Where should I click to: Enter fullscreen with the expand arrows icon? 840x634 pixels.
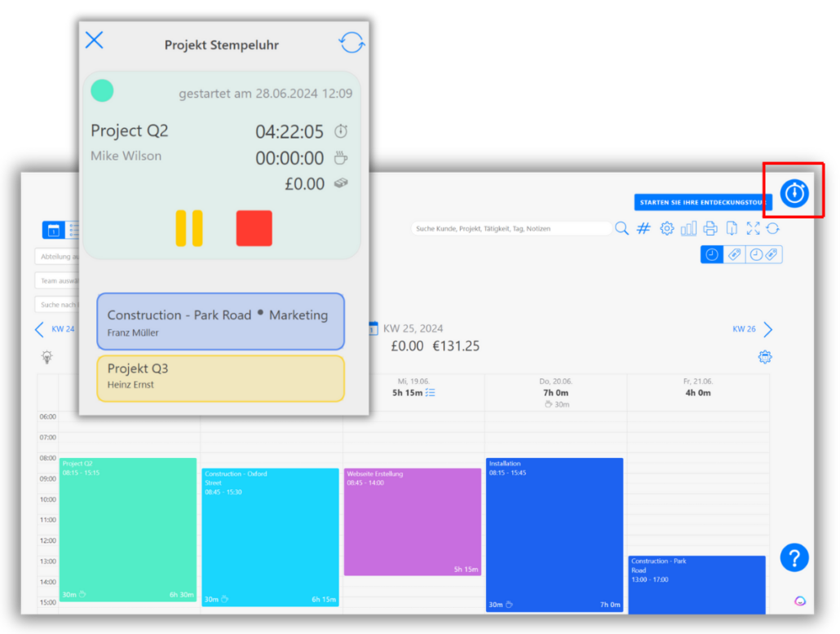(753, 229)
